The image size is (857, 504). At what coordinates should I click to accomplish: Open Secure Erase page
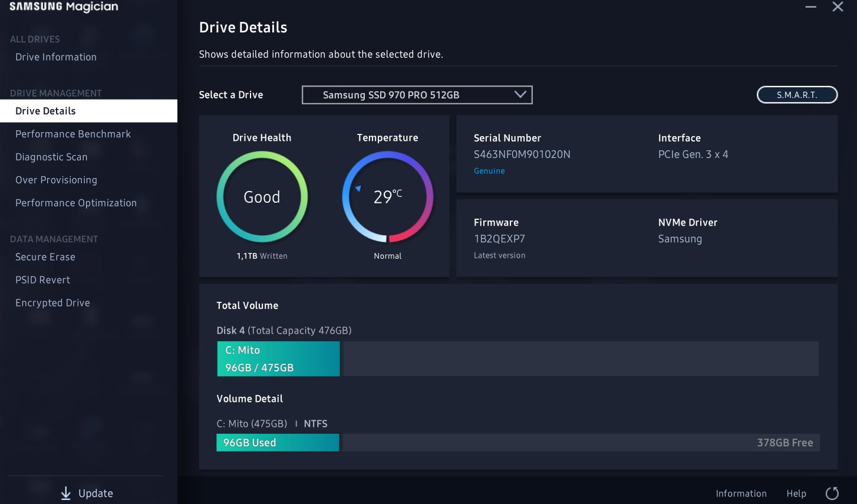point(45,257)
